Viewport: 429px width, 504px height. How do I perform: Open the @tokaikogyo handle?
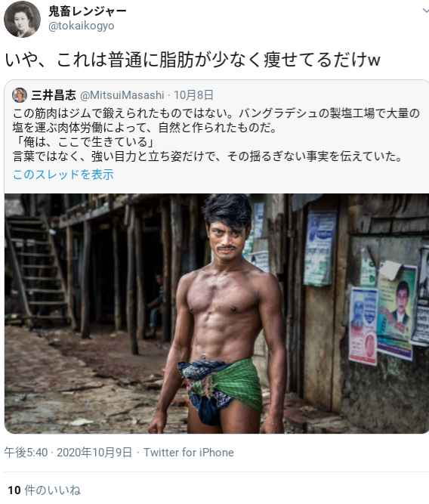82,26
